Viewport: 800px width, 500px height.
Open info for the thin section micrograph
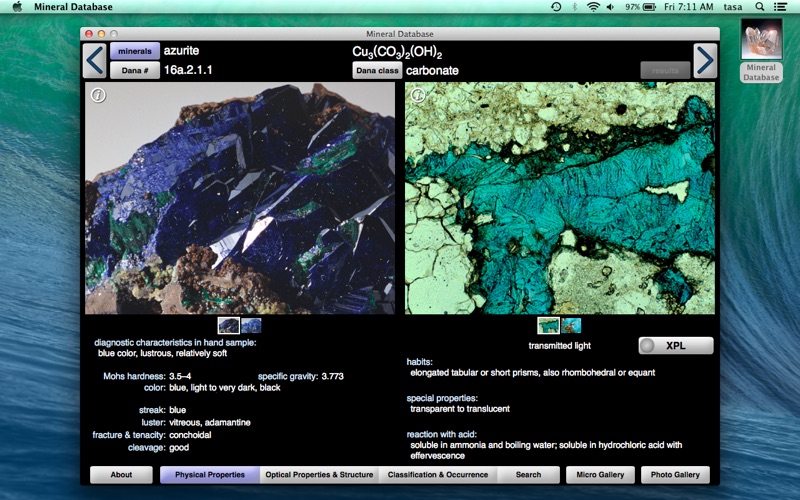click(418, 95)
